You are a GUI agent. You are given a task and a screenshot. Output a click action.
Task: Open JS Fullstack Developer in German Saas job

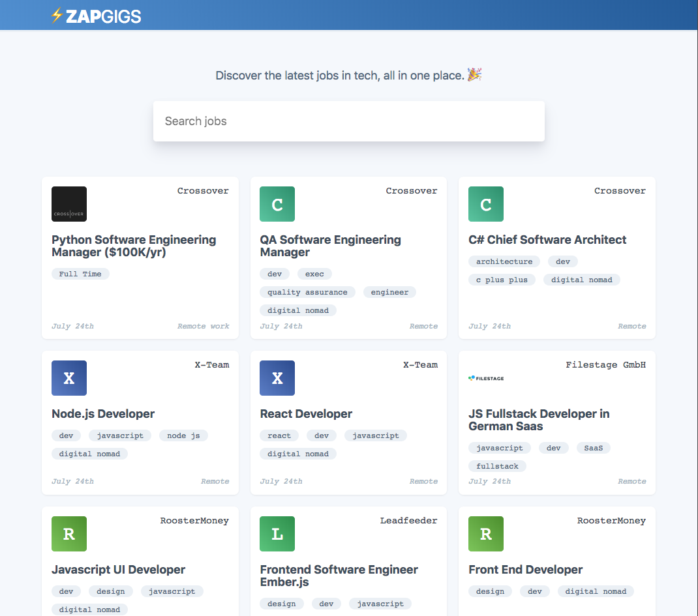coord(539,420)
